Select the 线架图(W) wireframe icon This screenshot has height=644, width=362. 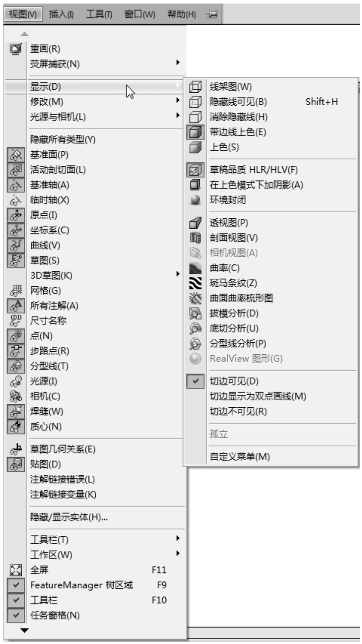[195, 87]
